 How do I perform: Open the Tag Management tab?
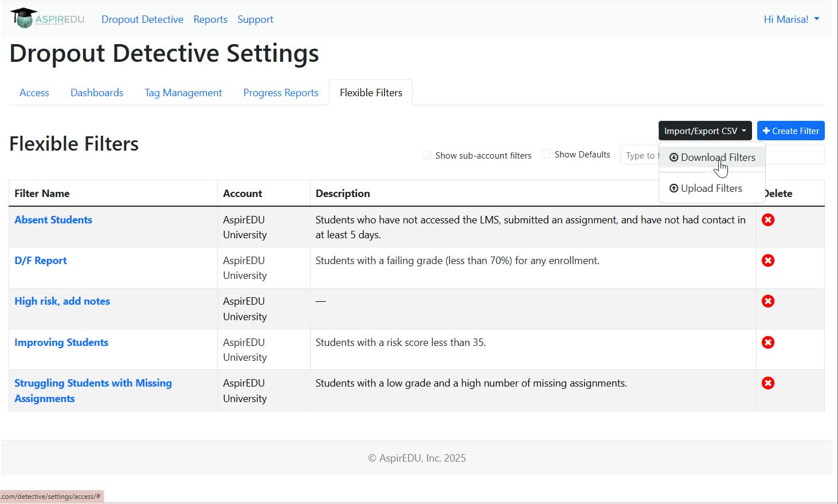[x=183, y=93]
